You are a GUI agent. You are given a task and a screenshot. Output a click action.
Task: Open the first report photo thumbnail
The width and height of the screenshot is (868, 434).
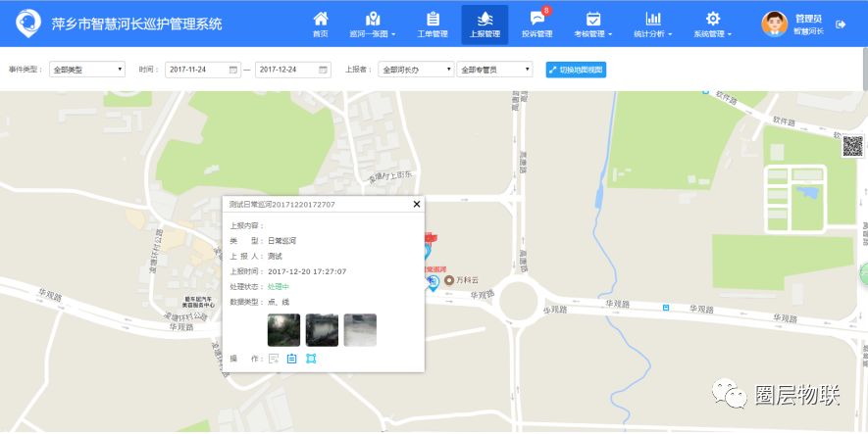tap(284, 330)
